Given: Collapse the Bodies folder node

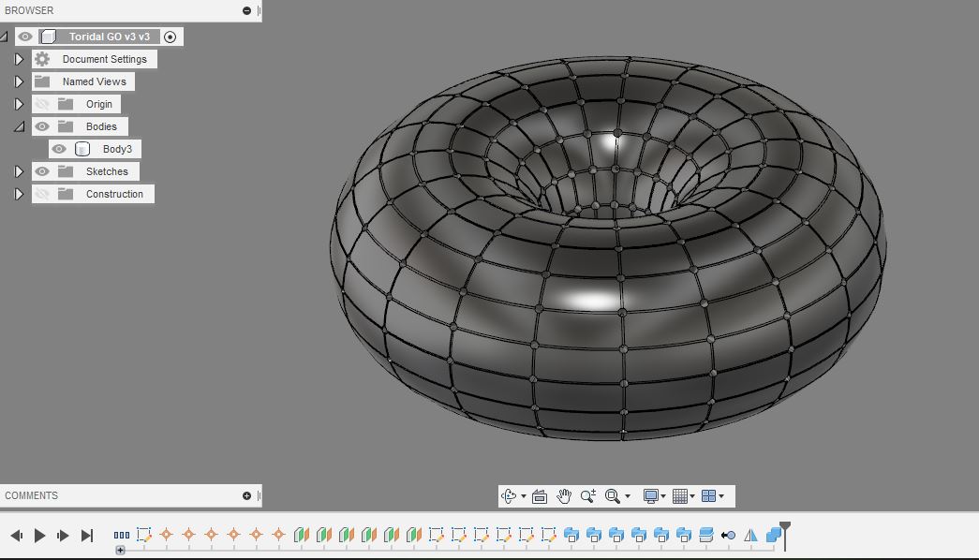Looking at the screenshot, I should [20, 126].
